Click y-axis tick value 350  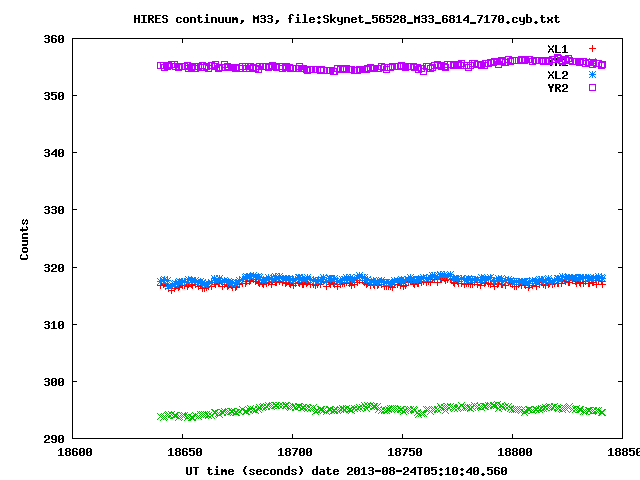[54, 96]
